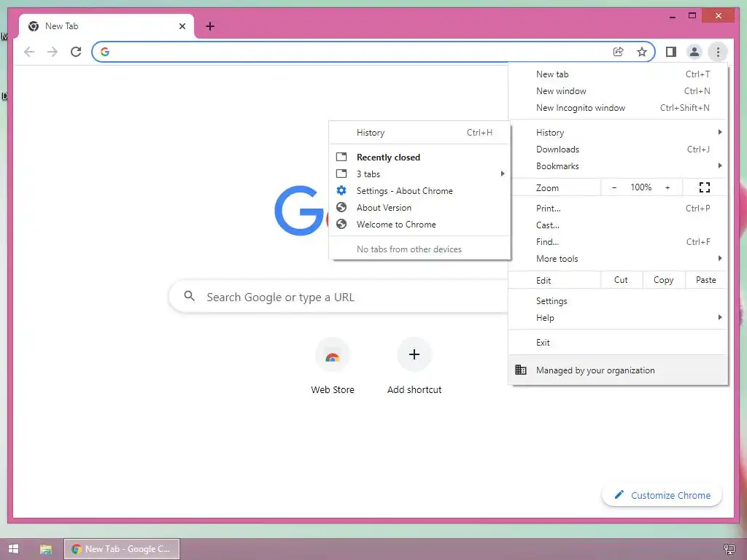Viewport: 747px width, 560px height.
Task: Click No tabs from other devices text
Action: point(409,249)
